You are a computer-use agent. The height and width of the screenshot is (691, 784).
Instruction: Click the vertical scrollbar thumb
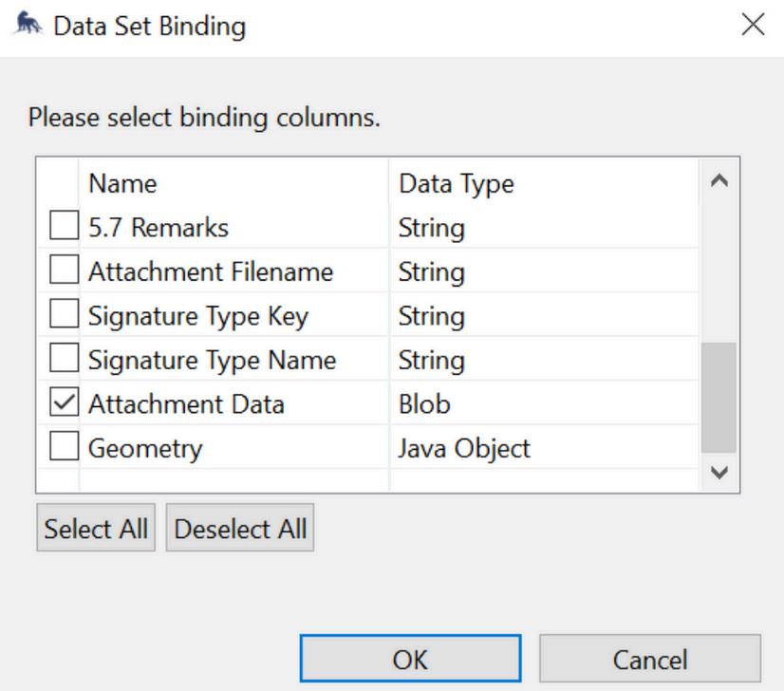click(719, 397)
